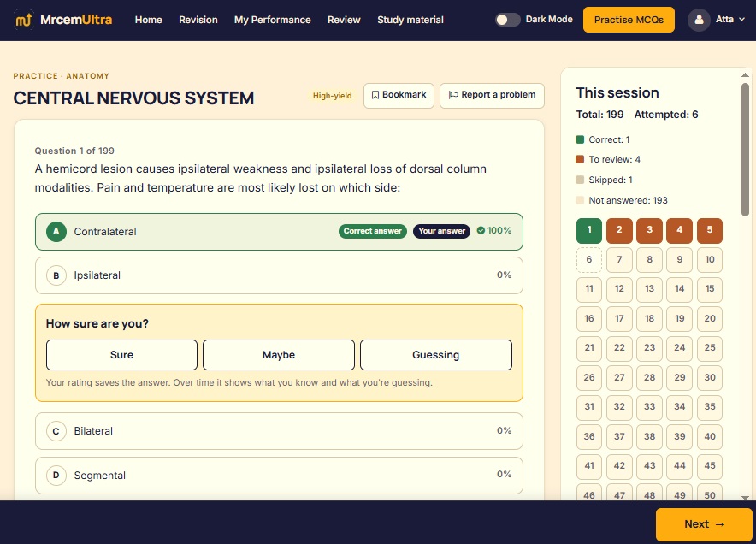Screen dimensions: 756x544
Task: Click the Practise MCQs button
Action: pyautogui.click(x=629, y=20)
